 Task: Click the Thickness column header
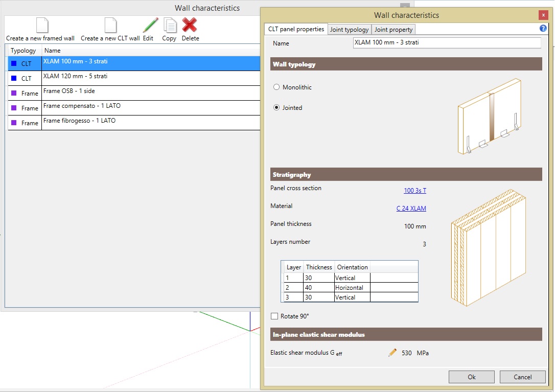319,267
